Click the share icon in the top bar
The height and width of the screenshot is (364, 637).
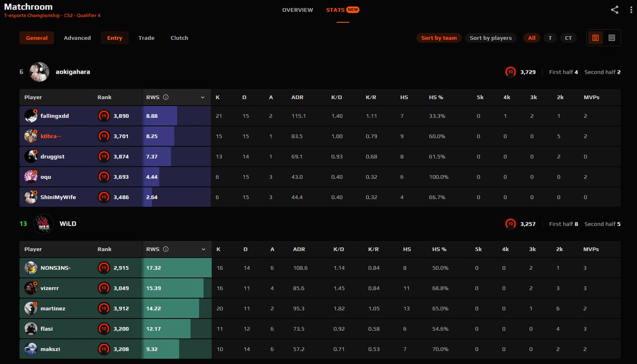(x=614, y=10)
